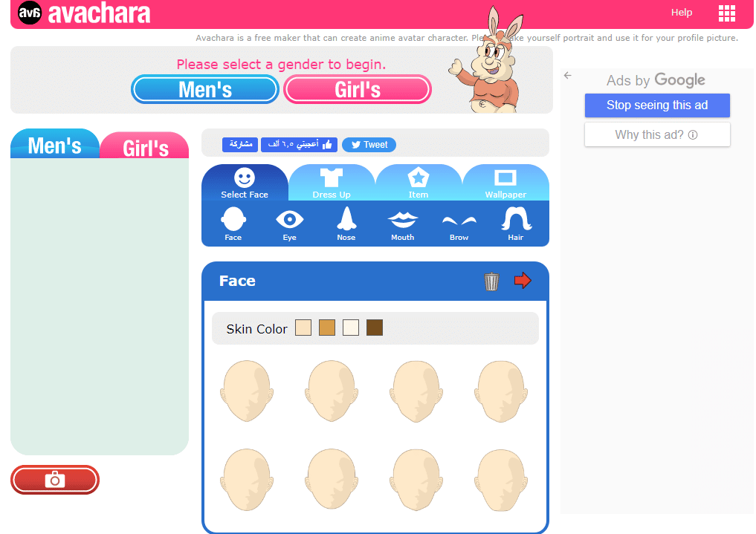Go back using the ad panel arrow
756x534 pixels.
click(567, 76)
